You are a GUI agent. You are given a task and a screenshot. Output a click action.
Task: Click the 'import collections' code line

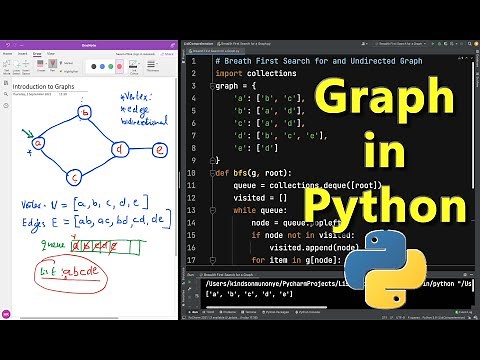256,73
